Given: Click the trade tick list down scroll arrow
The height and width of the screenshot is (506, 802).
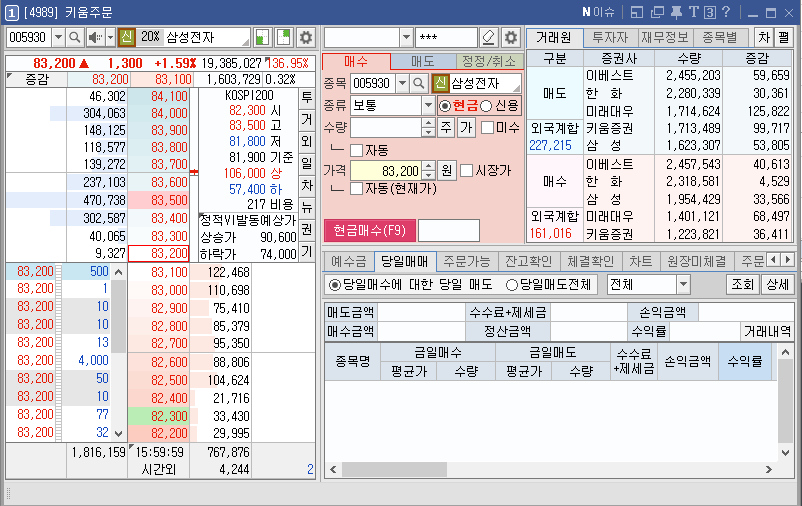Looking at the screenshot, I should pos(119,433).
